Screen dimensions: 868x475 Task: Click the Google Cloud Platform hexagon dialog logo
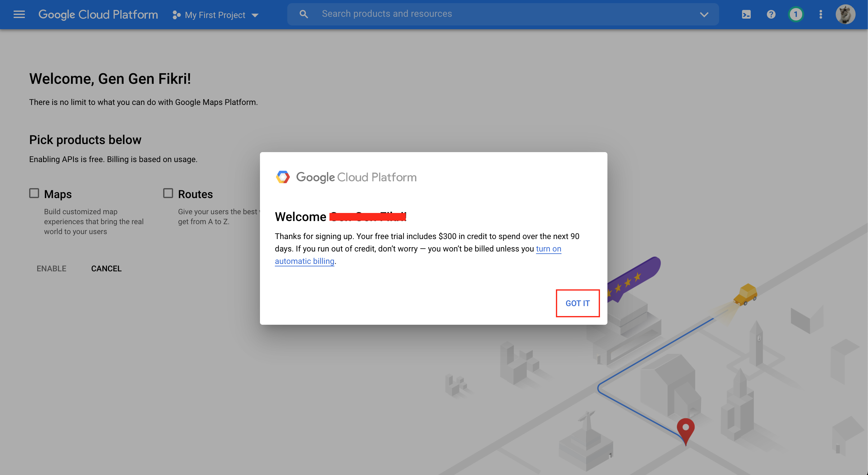[283, 177]
